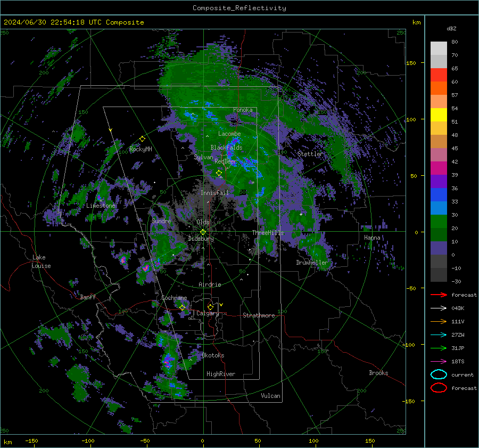Click the green 31JP arrow in legend
The image size is (479, 448).
point(439,348)
